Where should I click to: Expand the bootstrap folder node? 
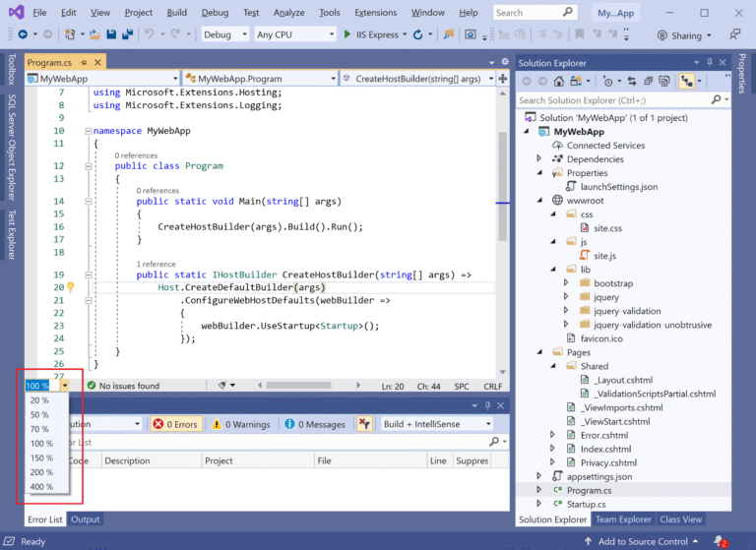(x=566, y=283)
